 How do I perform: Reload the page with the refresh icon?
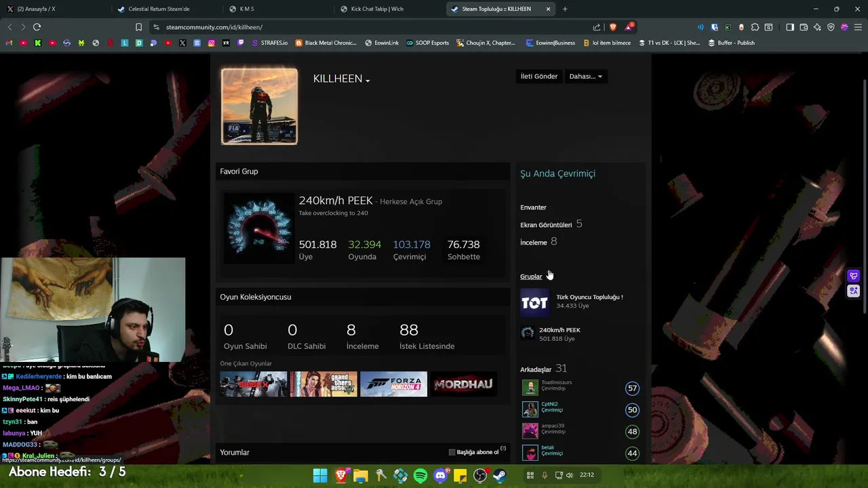pyautogui.click(x=37, y=27)
